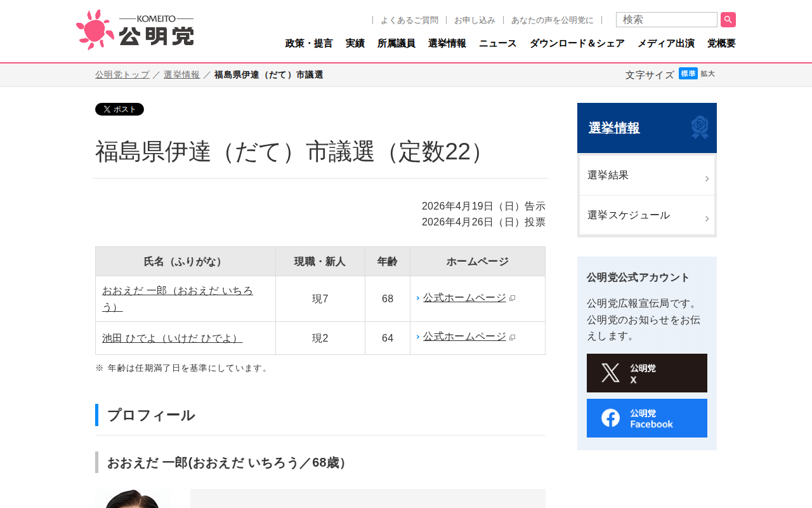
Task: Click the お申し込み link
Action: (475, 20)
